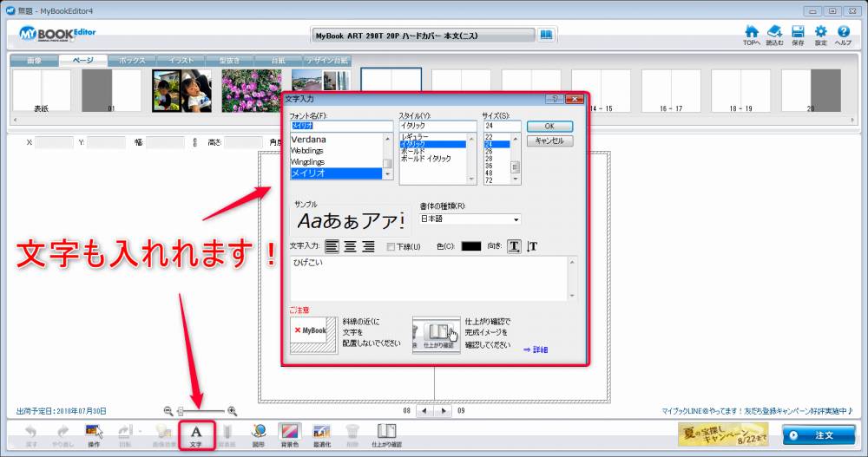Open the 色(C) black color swatch

tap(471, 246)
